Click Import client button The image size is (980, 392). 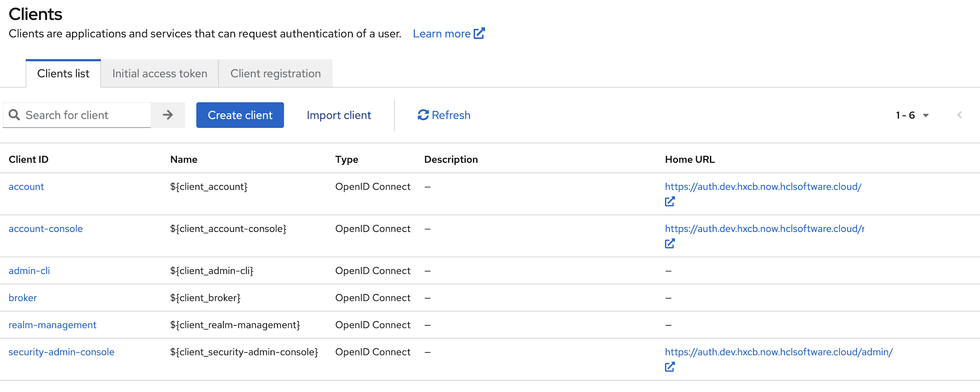[x=339, y=115]
